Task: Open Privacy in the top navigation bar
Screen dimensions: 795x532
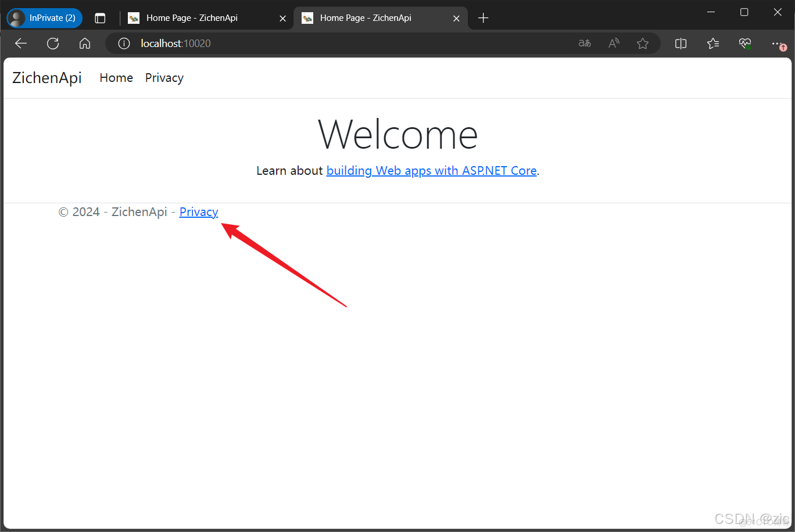Action: tap(164, 78)
